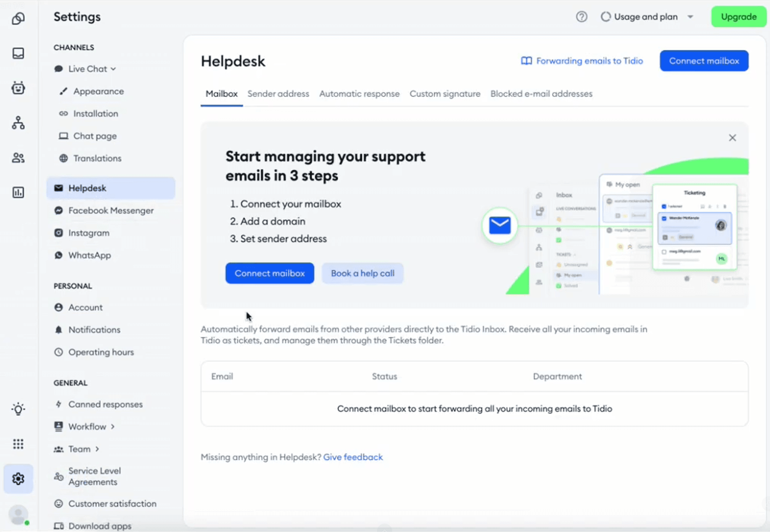Open Operating hours settings

pyautogui.click(x=94, y=352)
